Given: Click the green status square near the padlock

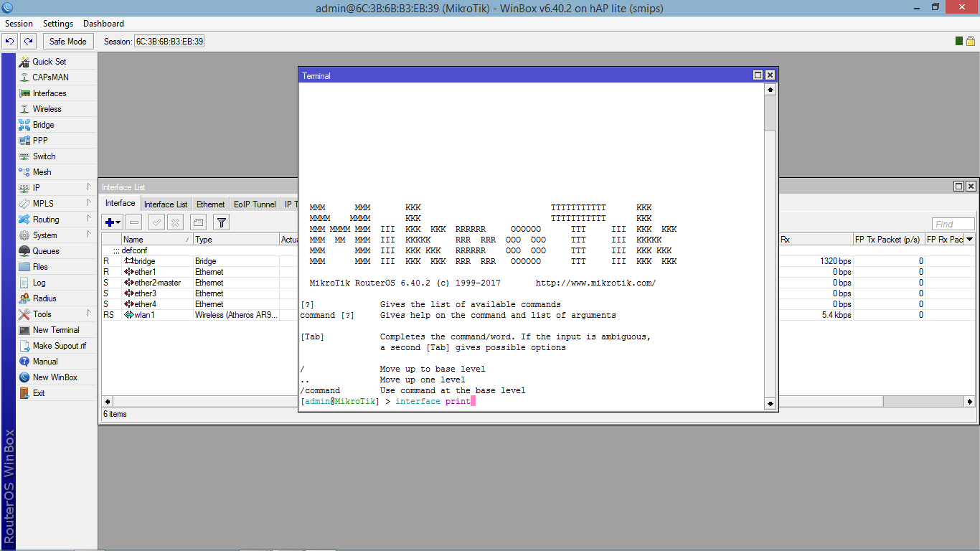Looking at the screenshot, I should point(959,41).
